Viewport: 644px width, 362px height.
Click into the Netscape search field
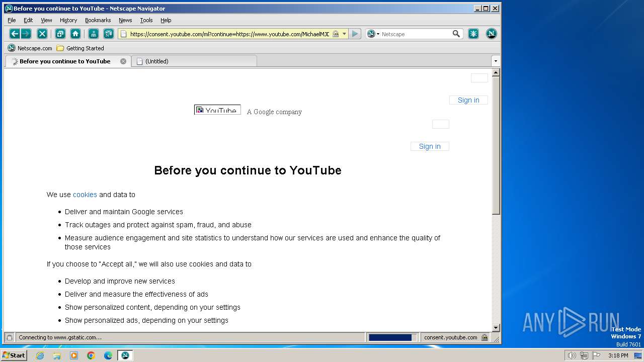click(x=416, y=34)
